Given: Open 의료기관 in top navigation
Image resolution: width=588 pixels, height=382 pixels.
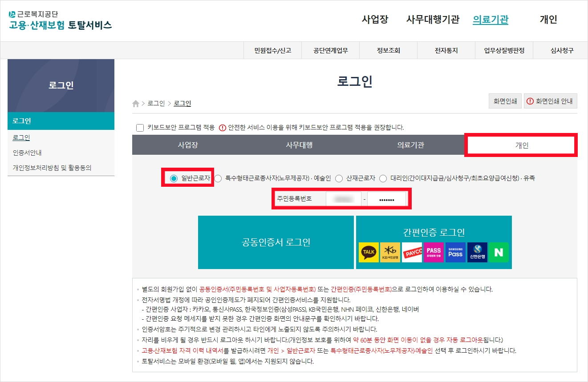Looking at the screenshot, I should pyautogui.click(x=491, y=20).
